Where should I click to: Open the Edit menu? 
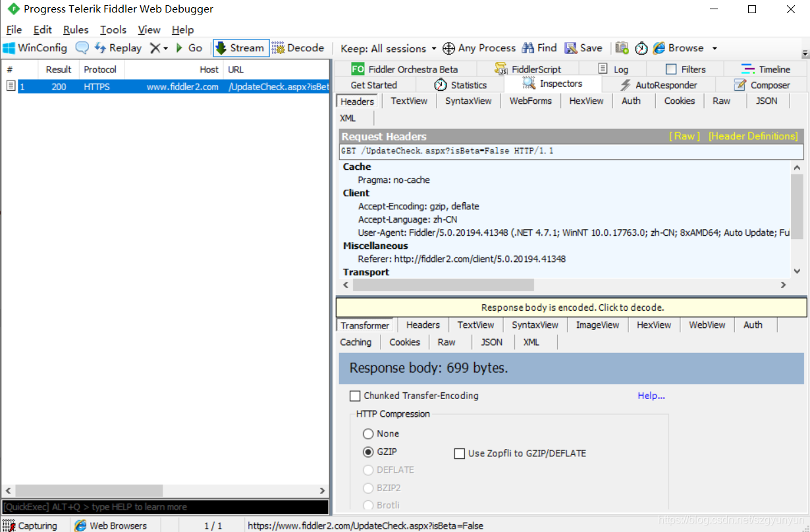[43, 30]
